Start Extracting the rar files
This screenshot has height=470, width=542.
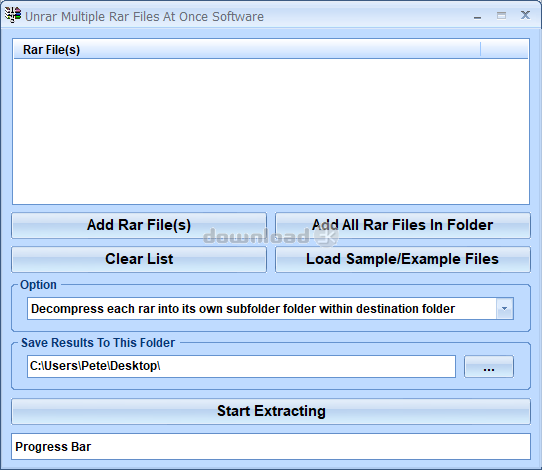271,411
